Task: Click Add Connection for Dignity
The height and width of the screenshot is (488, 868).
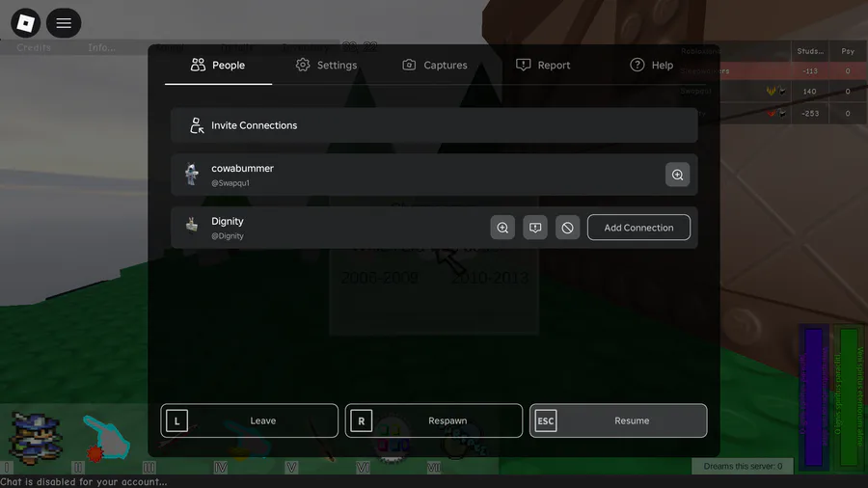Action: click(638, 228)
